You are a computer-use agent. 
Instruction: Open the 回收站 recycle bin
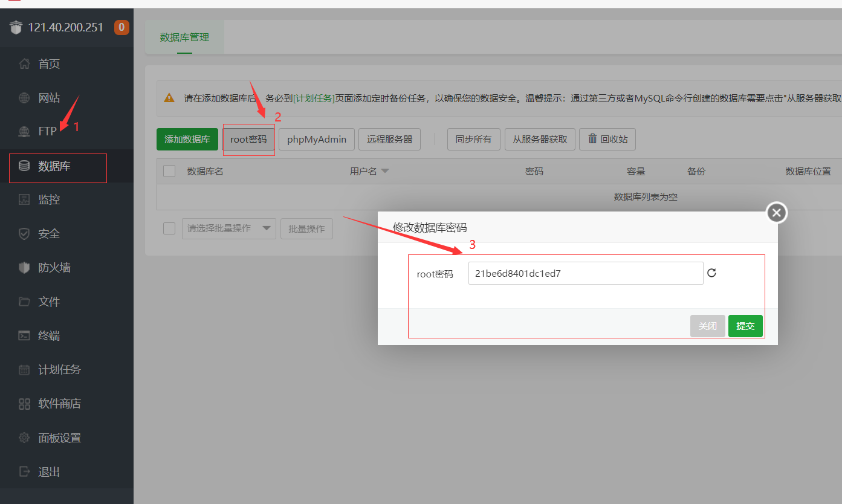pyautogui.click(x=607, y=139)
